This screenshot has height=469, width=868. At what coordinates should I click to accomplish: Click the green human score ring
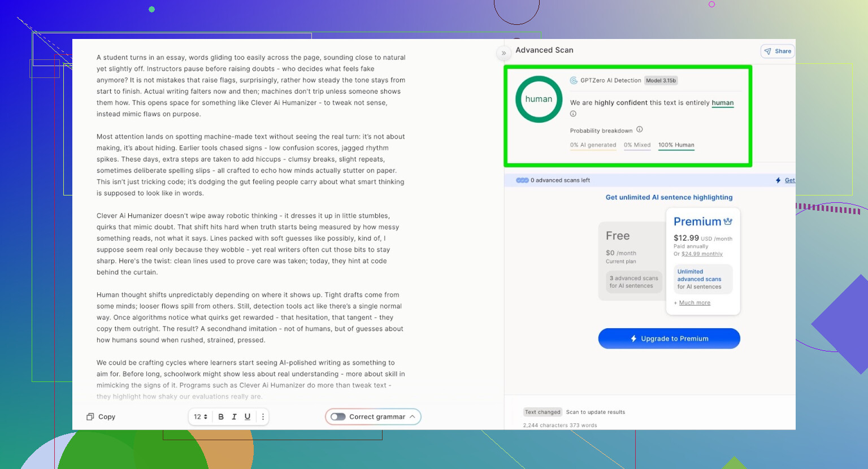point(539,99)
